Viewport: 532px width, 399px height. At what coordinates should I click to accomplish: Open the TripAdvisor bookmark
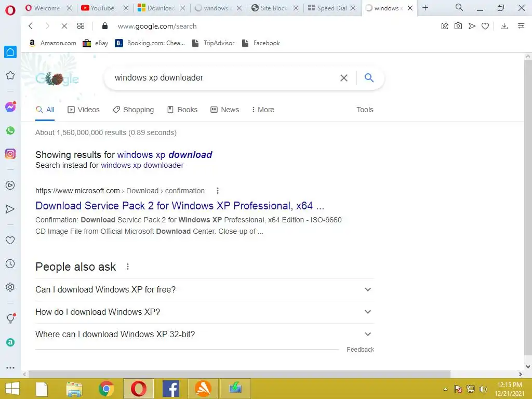click(213, 43)
